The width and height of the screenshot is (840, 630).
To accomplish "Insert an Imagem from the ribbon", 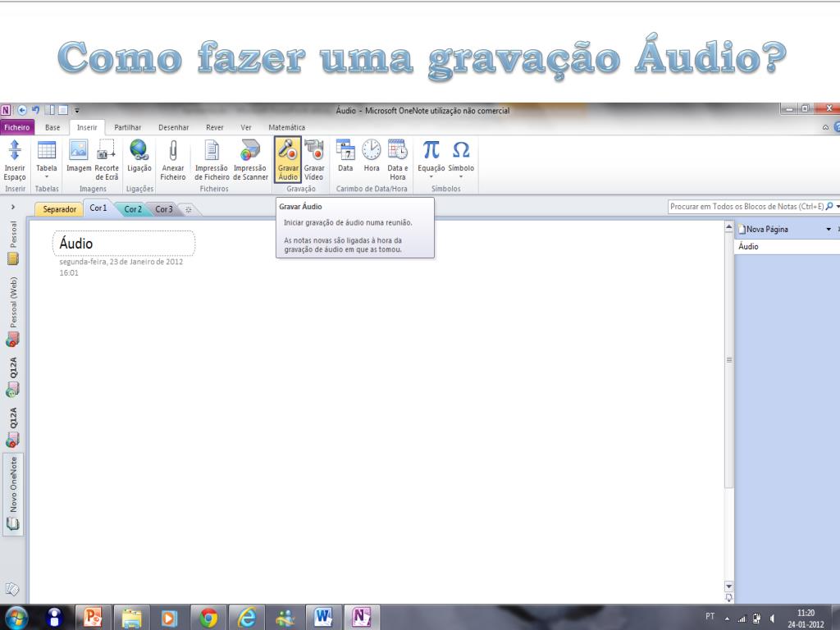I will coord(79,157).
